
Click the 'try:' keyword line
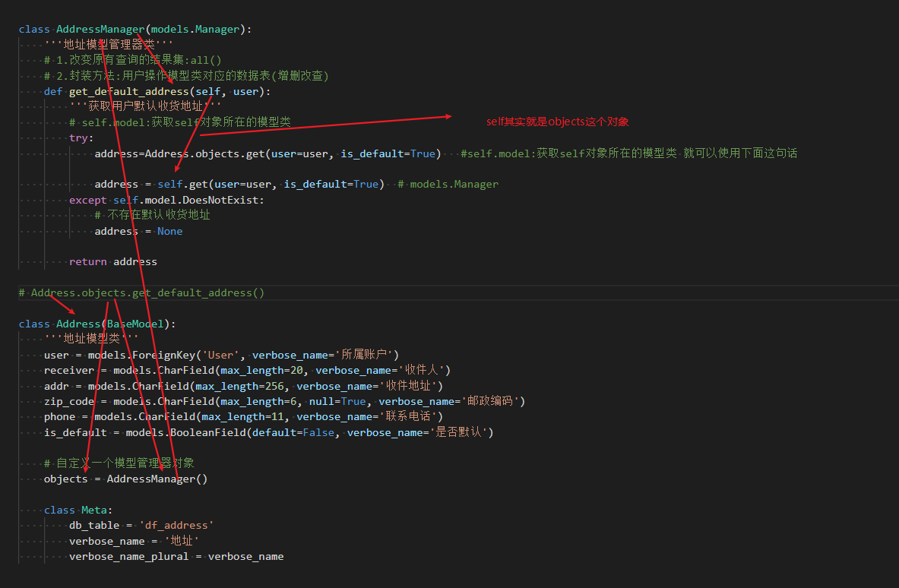(x=81, y=138)
